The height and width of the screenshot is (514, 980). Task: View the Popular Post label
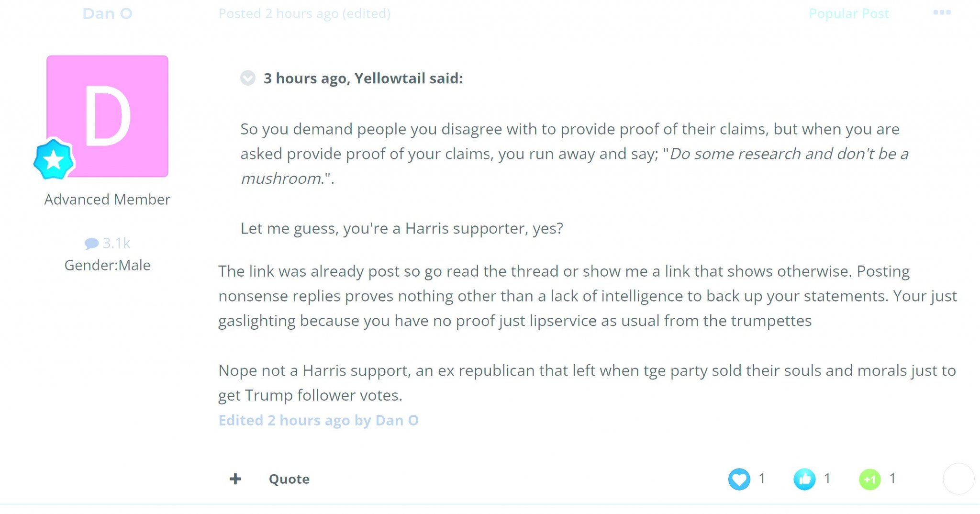[849, 13]
